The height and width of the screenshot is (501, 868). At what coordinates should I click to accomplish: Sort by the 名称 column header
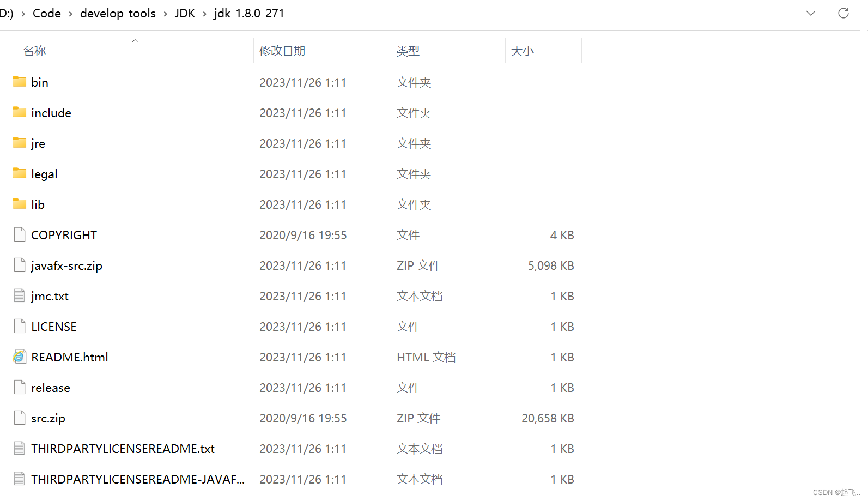34,51
